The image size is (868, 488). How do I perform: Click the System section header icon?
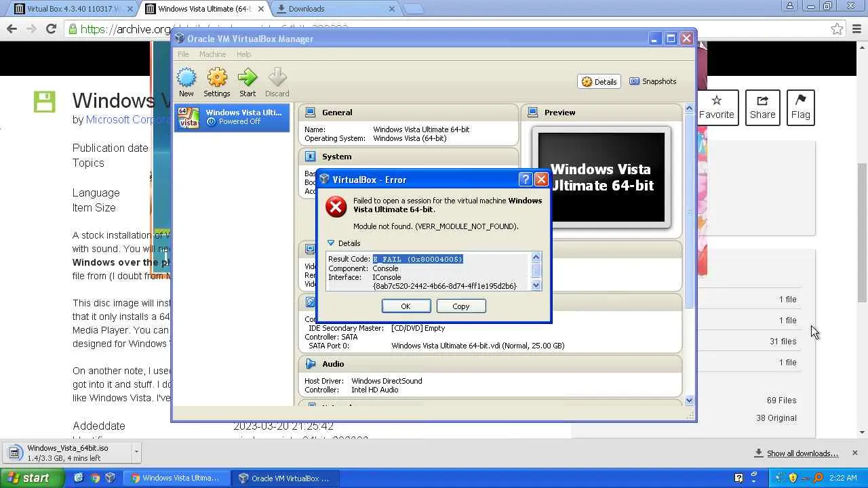pyautogui.click(x=310, y=157)
